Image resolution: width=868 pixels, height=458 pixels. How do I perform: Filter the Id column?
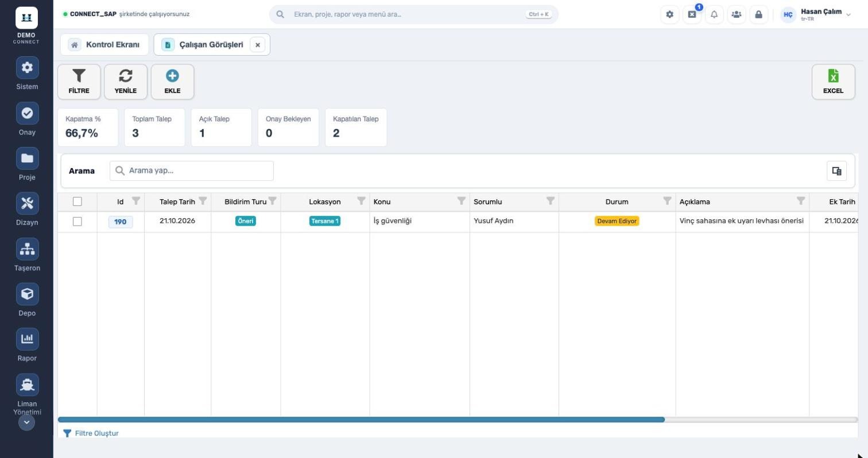point(136,201)
